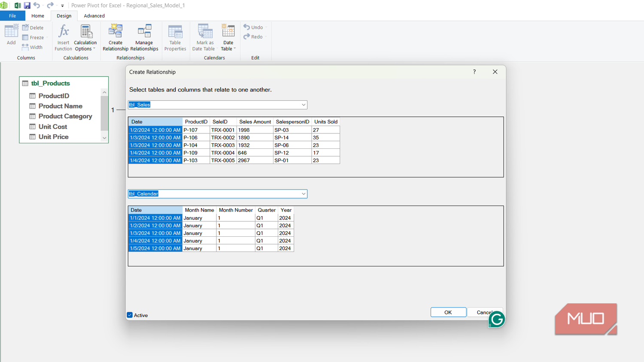
Task: Open the File tab
Action: (x=12, y=16)
